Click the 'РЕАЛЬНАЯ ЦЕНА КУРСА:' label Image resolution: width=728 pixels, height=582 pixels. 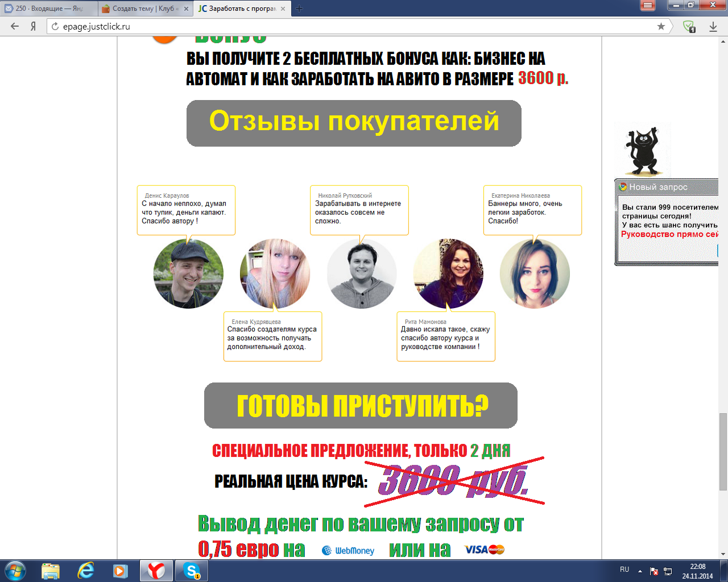(x=291, y=481)
